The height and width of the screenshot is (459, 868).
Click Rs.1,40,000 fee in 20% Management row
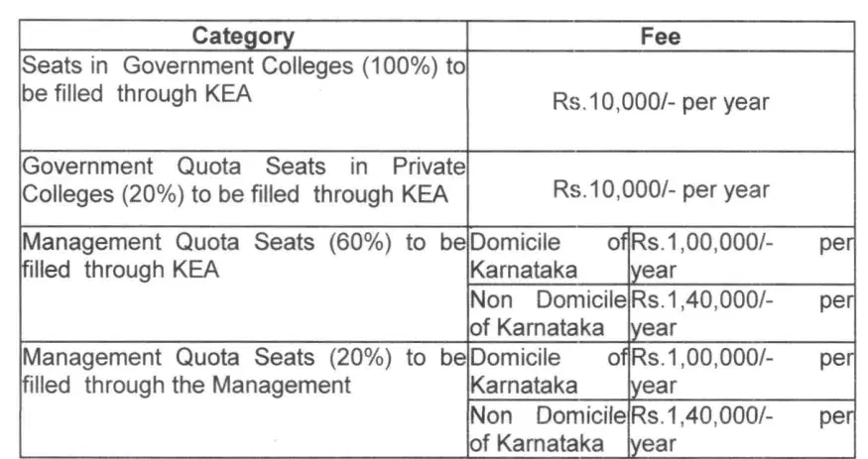tap(741, 429)
